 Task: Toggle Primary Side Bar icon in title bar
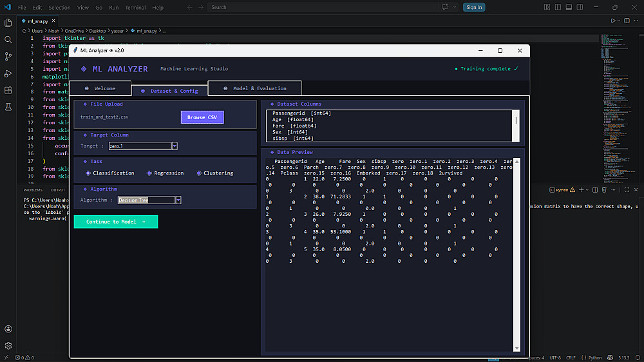(x=558, y=7)
